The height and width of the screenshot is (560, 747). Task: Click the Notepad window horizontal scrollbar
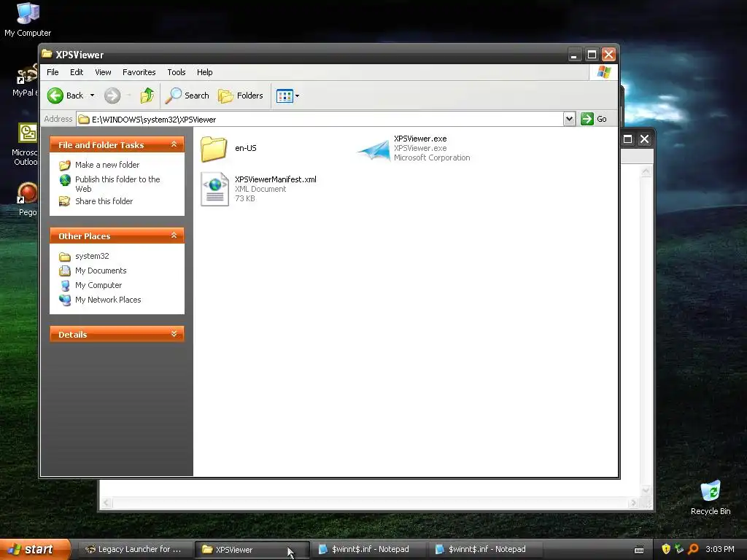[370, 503]
